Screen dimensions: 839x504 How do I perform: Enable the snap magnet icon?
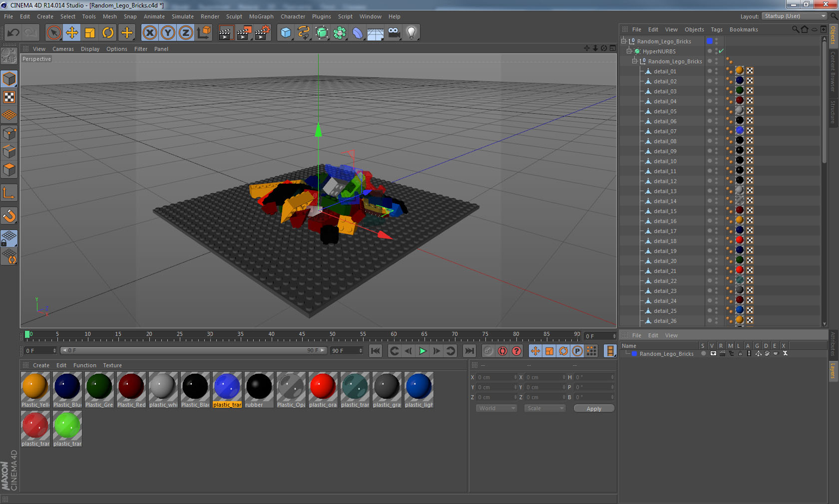pos(9,216)
